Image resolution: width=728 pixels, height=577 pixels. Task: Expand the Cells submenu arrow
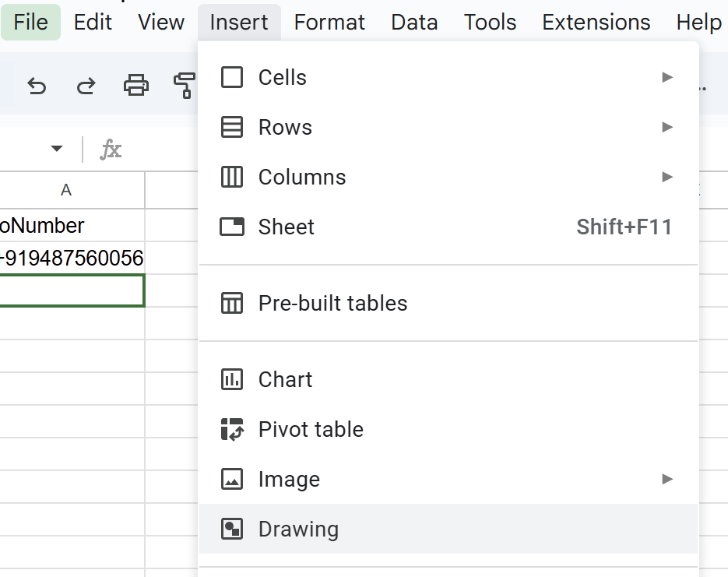(667, 77)
